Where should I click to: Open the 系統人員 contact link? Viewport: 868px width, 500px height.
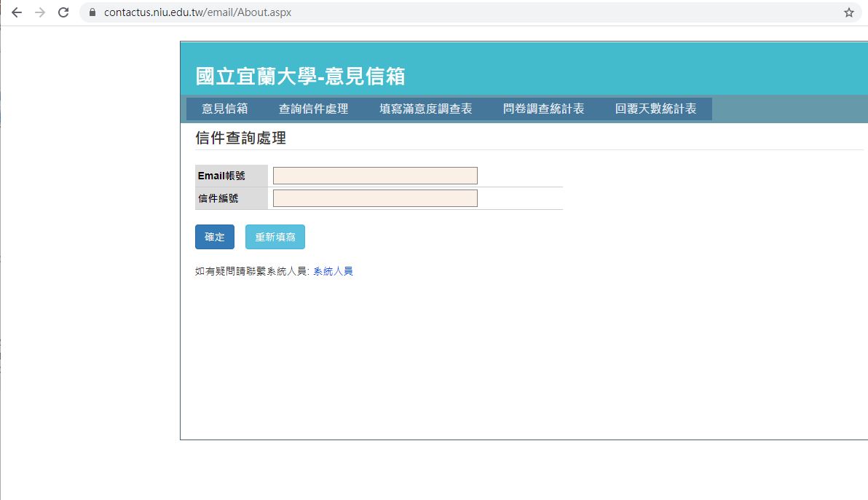pos(334,271)
